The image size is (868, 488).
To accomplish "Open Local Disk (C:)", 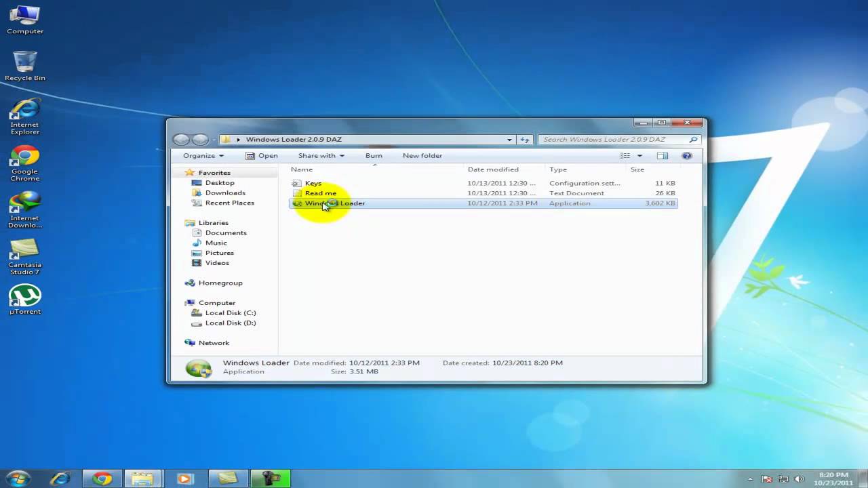I will 231,313.
